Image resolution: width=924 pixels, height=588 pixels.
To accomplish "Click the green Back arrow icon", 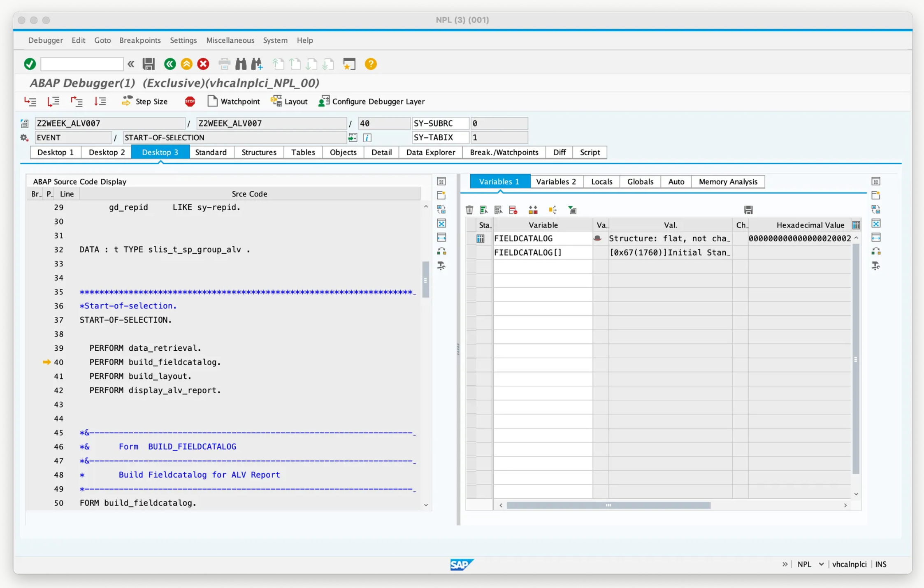I will click(x=169, y=64).
